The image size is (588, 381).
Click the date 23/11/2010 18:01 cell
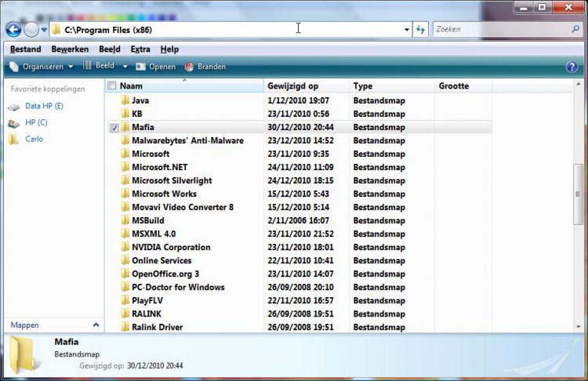pos(300,247)
